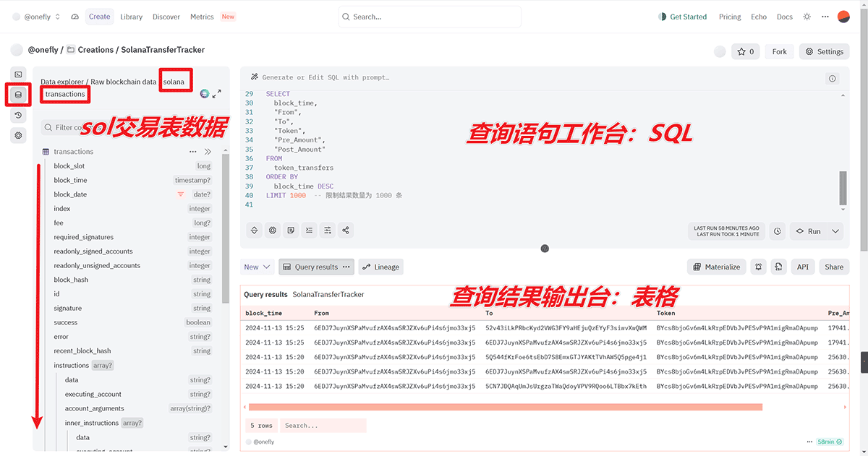Open the share icon below the SQL editor
The image size is (868, 456).
pos(345,230)
